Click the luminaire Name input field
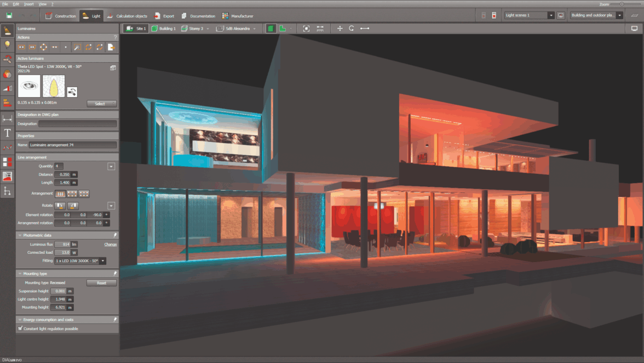Viewport: 644px width, 363px height. click(x=73, y=145)
